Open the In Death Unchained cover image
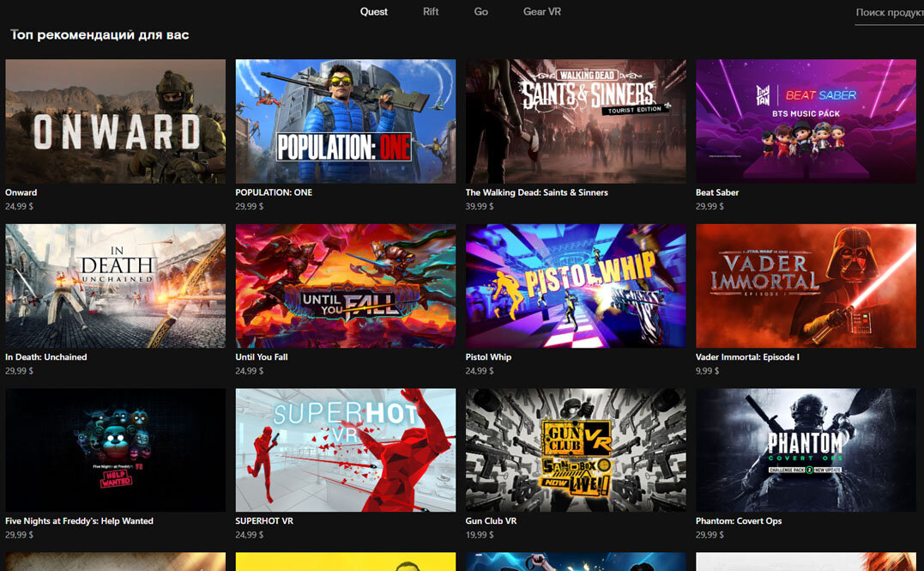This screenshot has height=571, width=924. 116,285
